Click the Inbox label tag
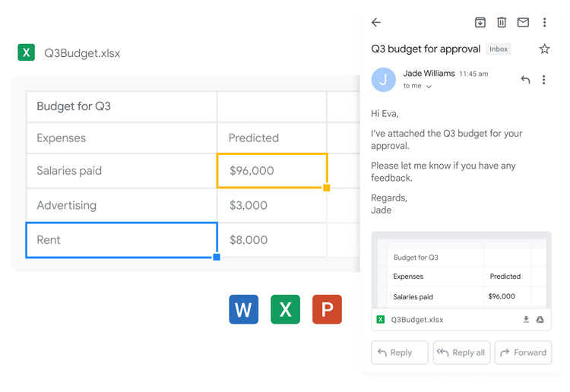Screen dimensions: 570x392 pos(499,49)
